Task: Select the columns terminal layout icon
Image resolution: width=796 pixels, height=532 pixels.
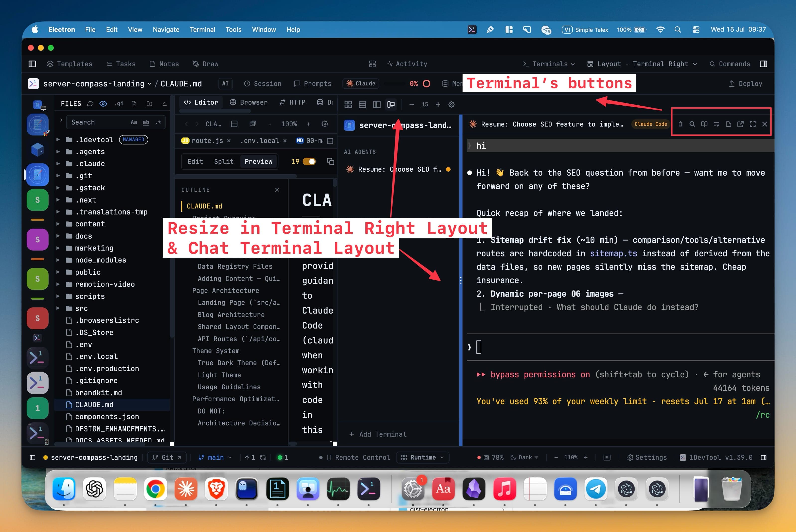Action: click(x=377, y=105)
